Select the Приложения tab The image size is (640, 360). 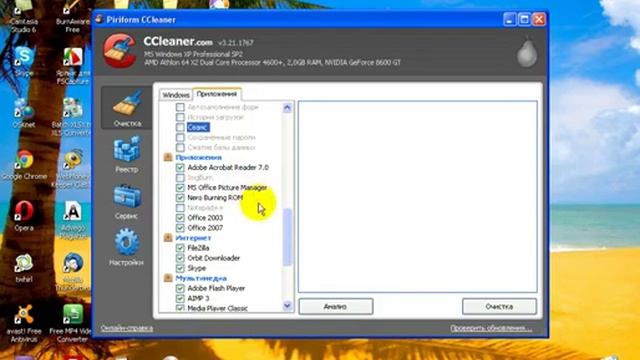[x=217, y=94]
